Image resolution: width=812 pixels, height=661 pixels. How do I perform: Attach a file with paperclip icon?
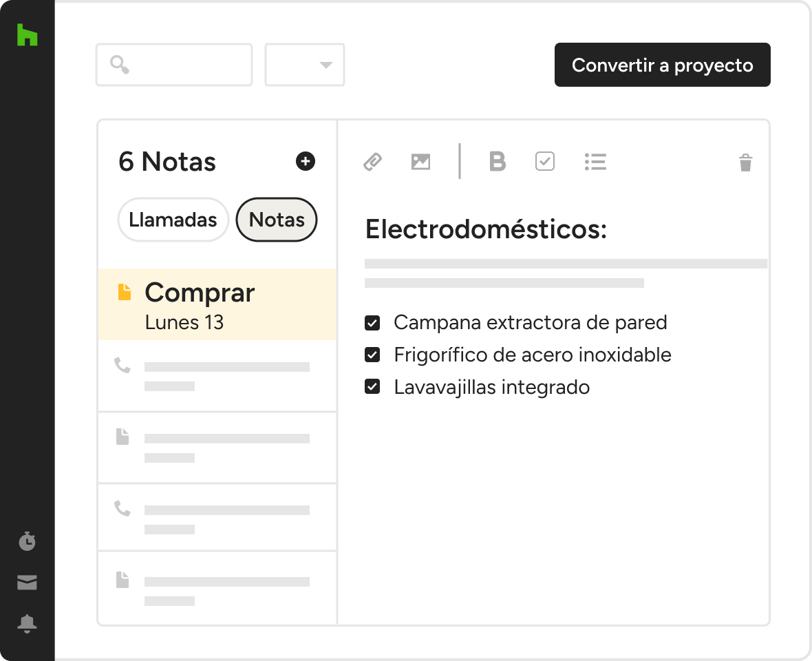point(372,162)
